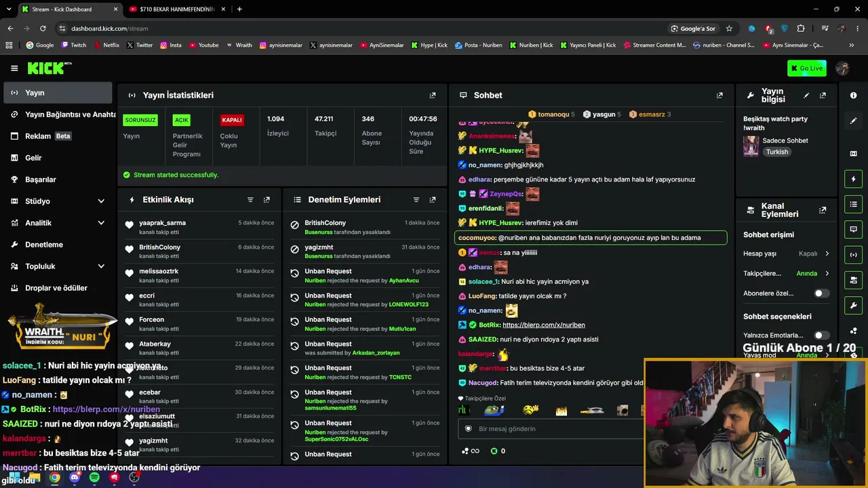Click the Go Live button
This screenshot has width=868, height=488.
[806, 68]
